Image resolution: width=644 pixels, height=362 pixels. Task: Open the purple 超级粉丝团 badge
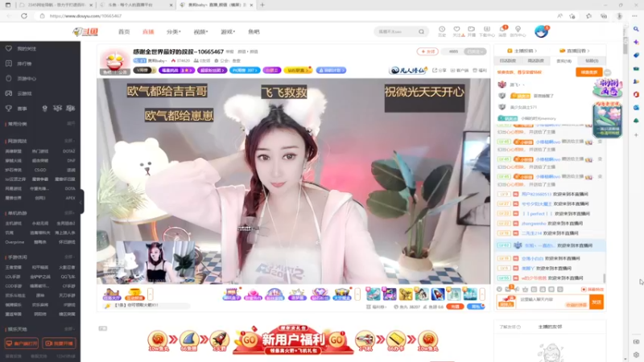pos(212,70)
